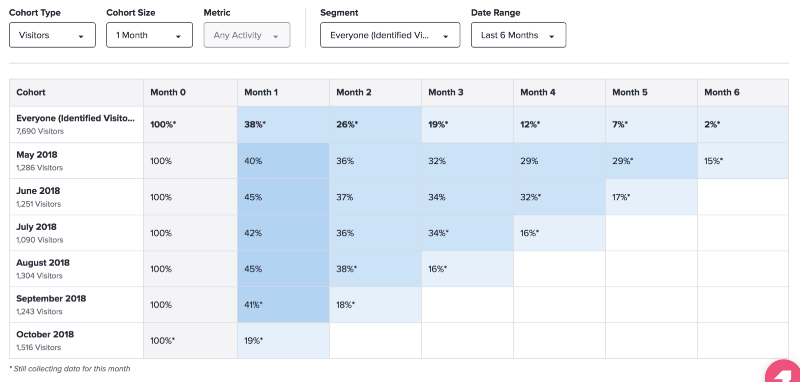
Task: Click the September 2018 18%* Month 2 cell
Action: click(376, 304)
